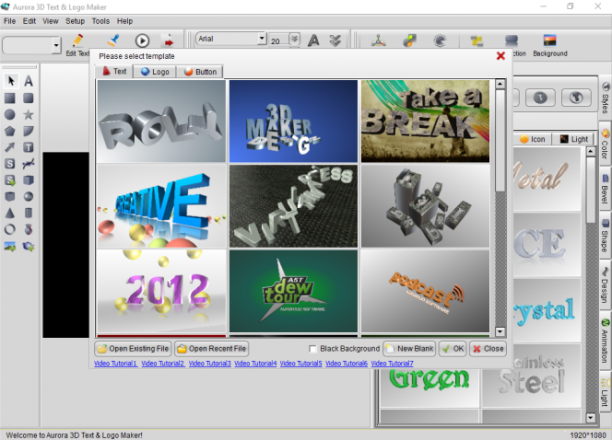
Task: Click the import shape 'S' plus tool
Action: 10,180
